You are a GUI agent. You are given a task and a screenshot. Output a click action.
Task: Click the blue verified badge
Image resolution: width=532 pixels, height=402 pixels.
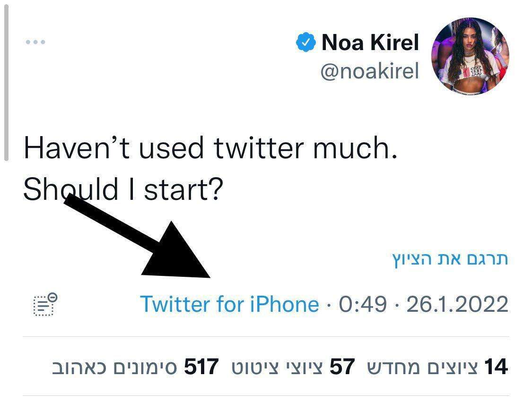[306, 43]
